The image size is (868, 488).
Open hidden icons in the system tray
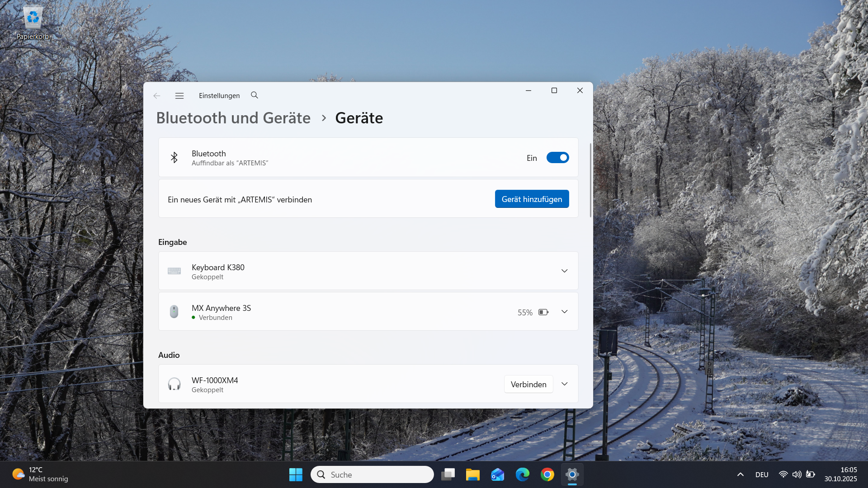point(740,474)
